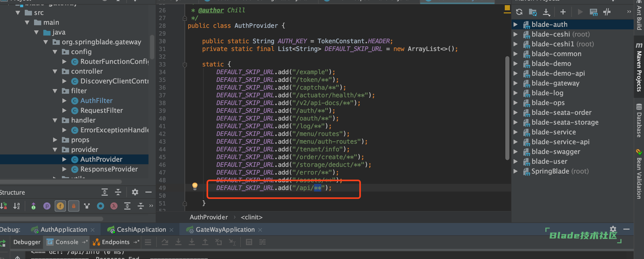The width and height of the screenshot is (644, 259).
Task: Toggle show fields in Structure
Action: 60,206
